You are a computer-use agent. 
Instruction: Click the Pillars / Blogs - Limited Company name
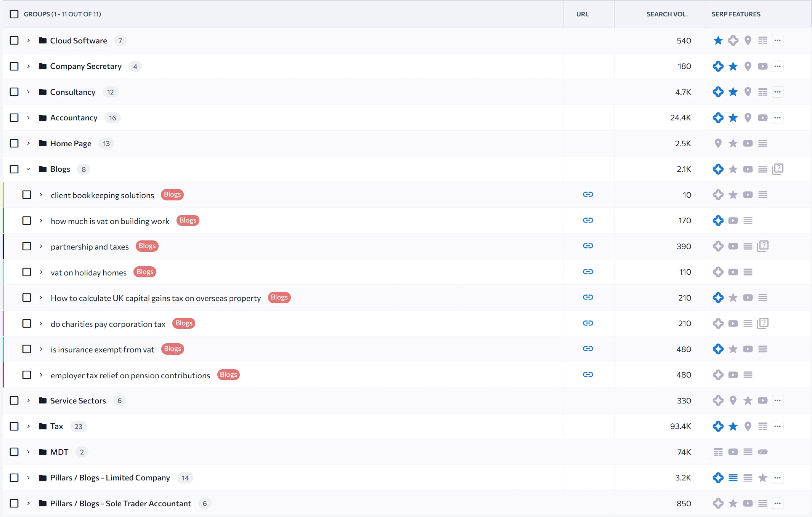coord(110,478)
